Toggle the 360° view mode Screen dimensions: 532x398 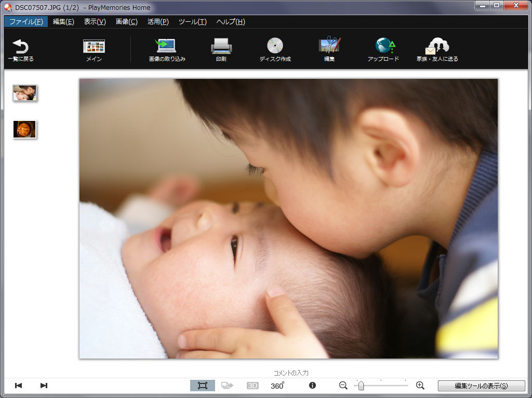click(277, 386)
